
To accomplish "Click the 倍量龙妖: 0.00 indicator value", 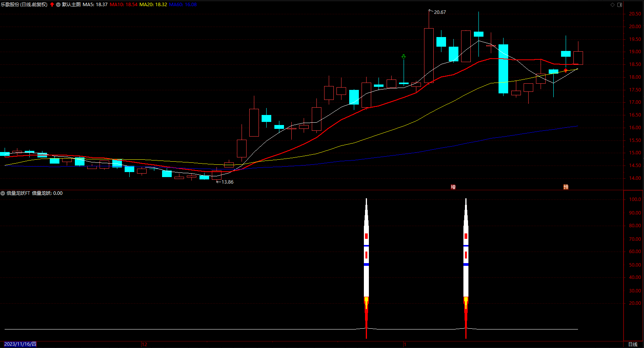I will click(47, 193).
